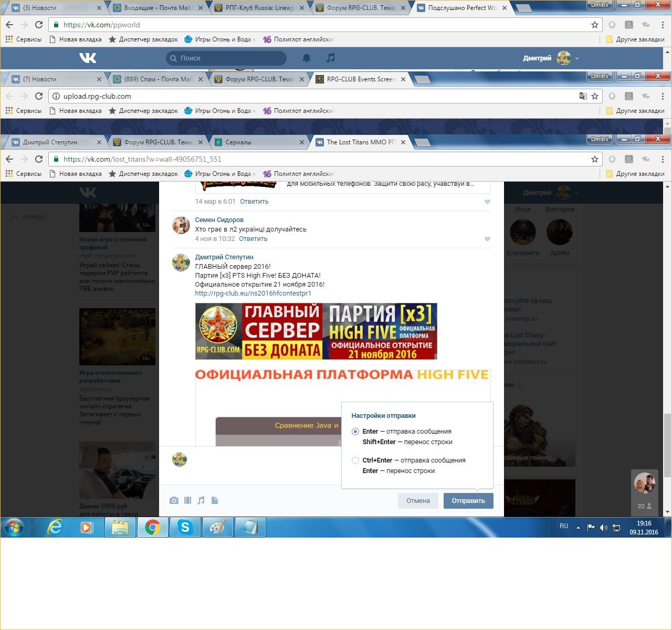Viewport: 672px width, 630px height.
Task: Select Enter — отправка сообщения option
Action: tap(355, 432)
